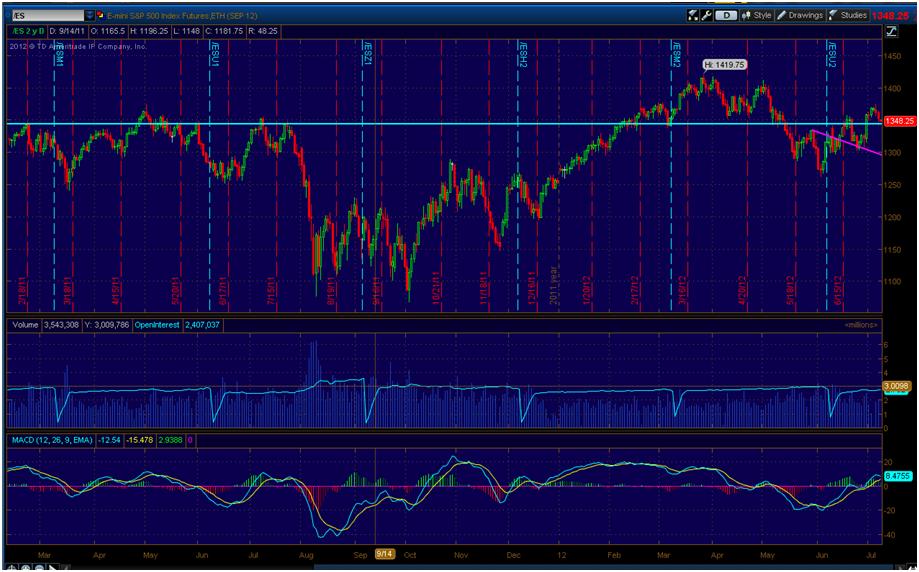Click the /ES 2 y D chart label

28,31
